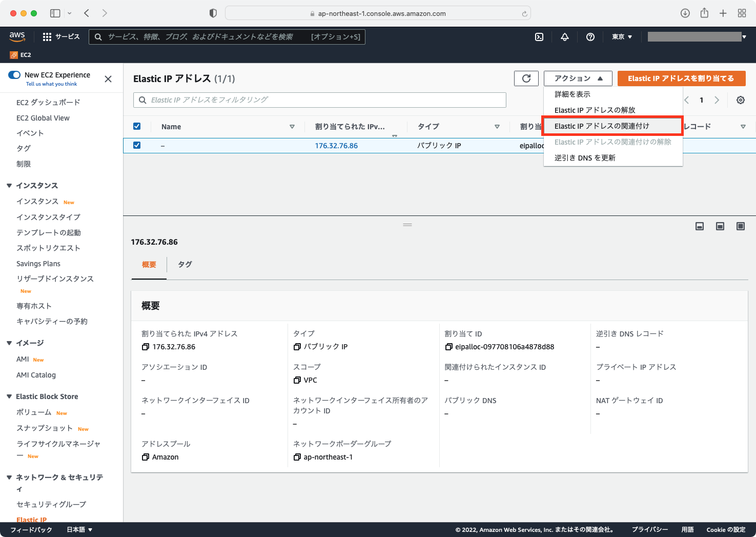The image size is (756, 537).
Task: Open the 東京 region dropdown
Action: (x=621, y=36)
